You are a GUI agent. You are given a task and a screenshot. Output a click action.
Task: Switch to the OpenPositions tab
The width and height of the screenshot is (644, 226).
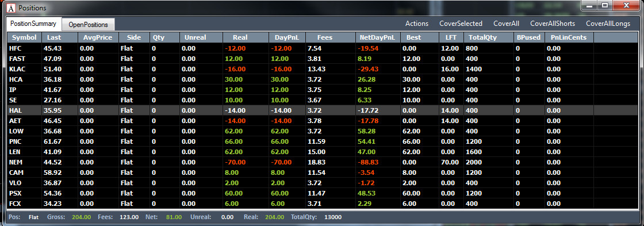point(89,25)
